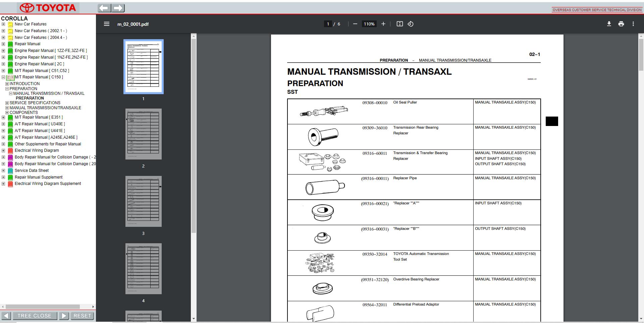Viewport: 644px width, 323px height.
Task: Click green book icon for Repair Manual
Action: [x=10, y=44]
